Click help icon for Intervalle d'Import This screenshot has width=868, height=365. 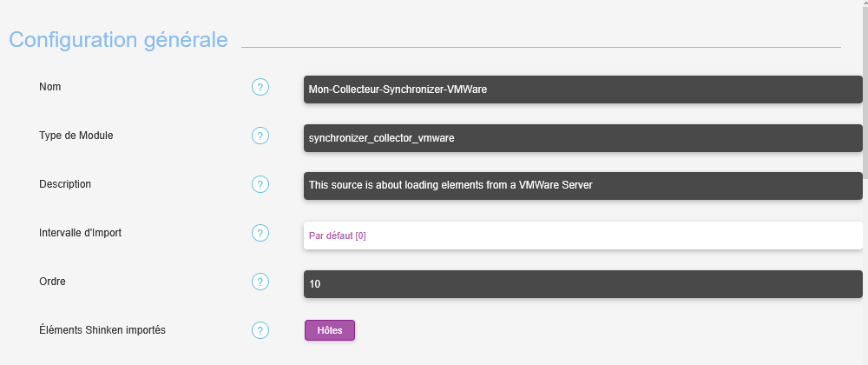[260, 233]
